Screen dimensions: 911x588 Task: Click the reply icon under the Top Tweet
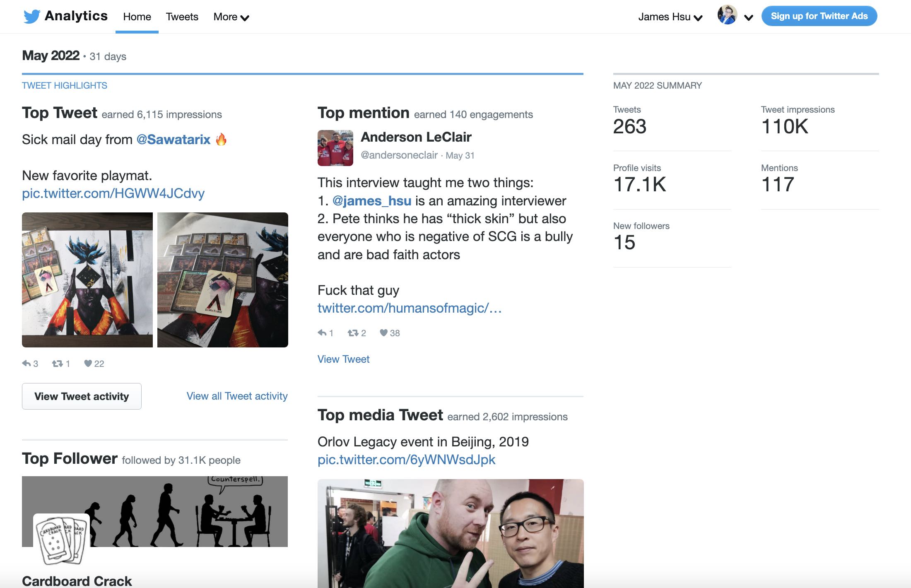(x=27, y=364)
